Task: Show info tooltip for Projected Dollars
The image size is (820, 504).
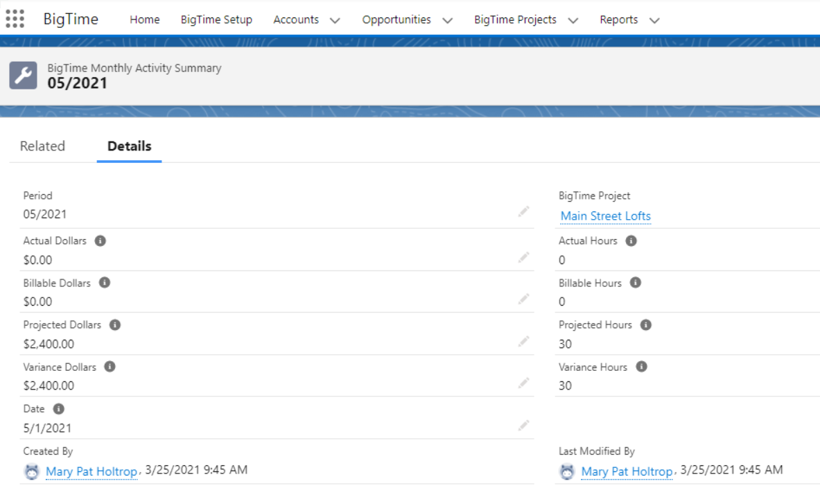Action: click(x=115, y=324)
